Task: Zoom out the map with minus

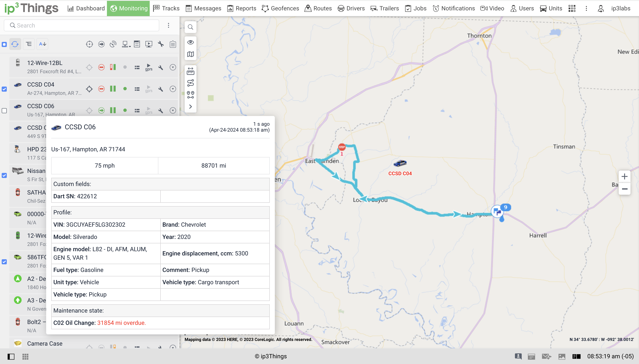Action: coord(624,189)
